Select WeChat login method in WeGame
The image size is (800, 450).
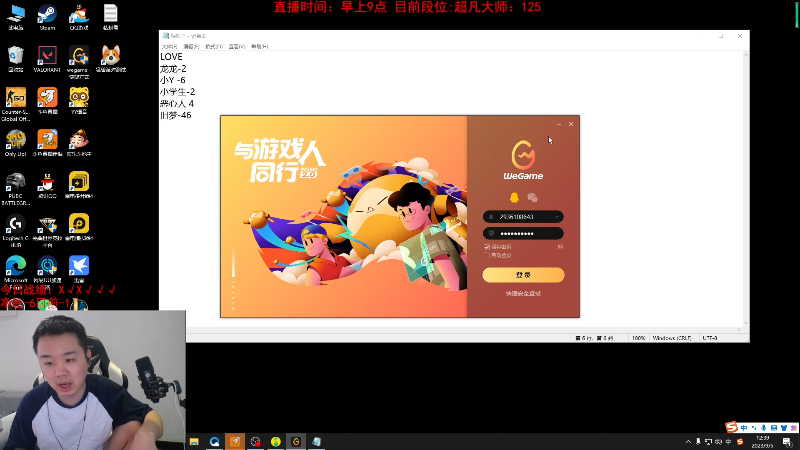[532, 197]
